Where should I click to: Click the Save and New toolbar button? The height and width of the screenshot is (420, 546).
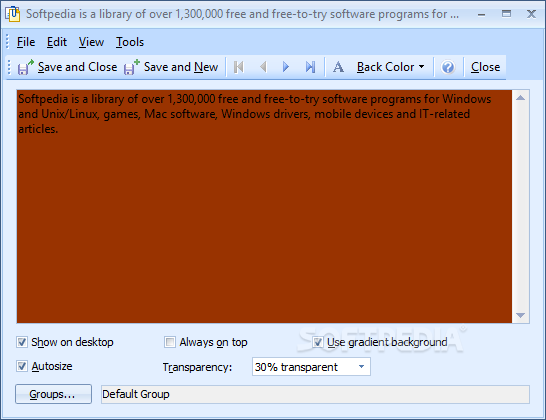click(171, 67)
